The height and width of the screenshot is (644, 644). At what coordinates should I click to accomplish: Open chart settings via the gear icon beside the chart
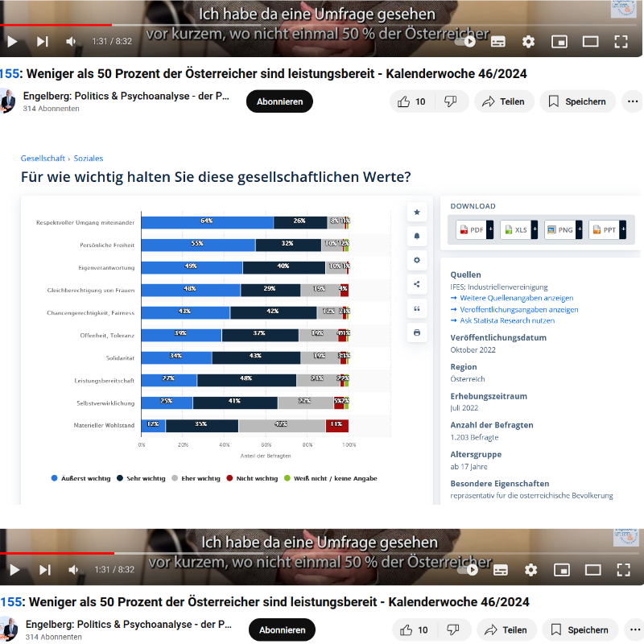[x=416, y=260]
